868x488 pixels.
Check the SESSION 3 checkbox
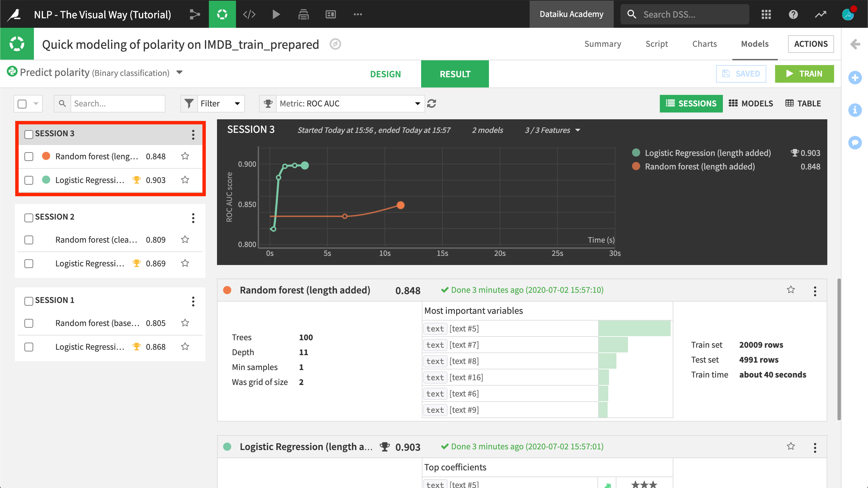point(29,134)
